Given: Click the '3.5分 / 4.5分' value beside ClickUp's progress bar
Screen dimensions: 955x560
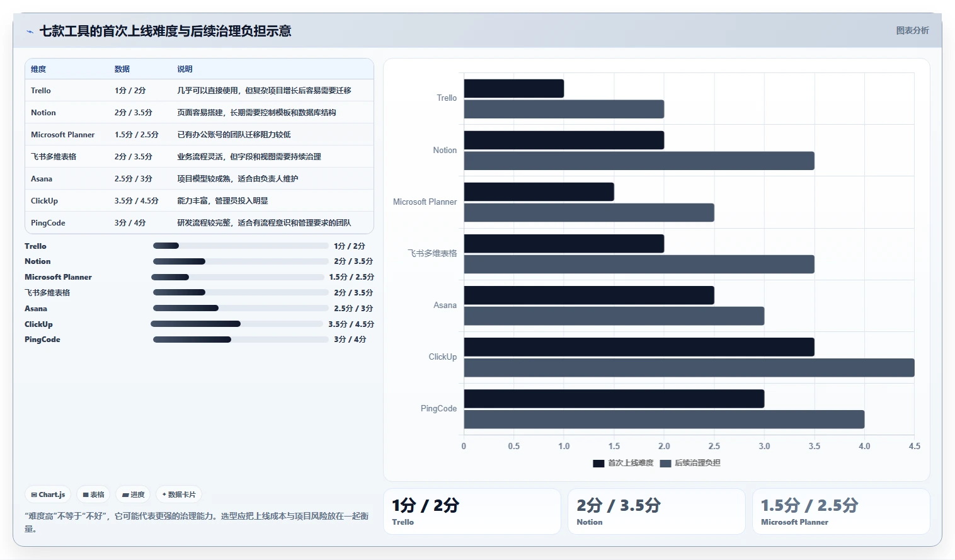Looking at the screenshot, I should pos(351,324).
